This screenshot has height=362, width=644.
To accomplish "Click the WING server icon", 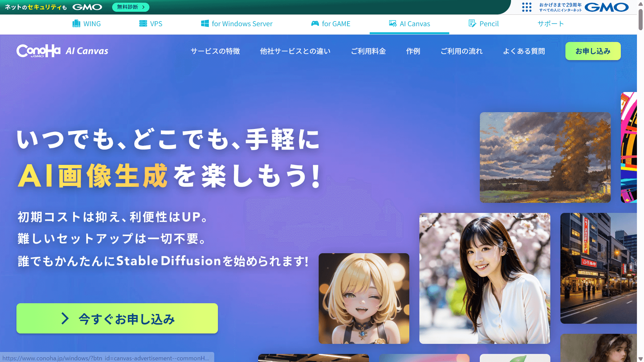I will point(76,24).
